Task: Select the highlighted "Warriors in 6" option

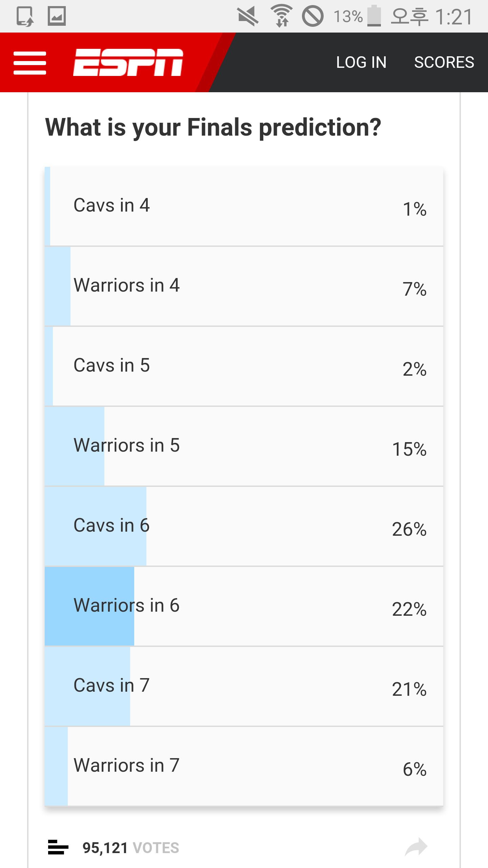Action: (x=244, y=606)
